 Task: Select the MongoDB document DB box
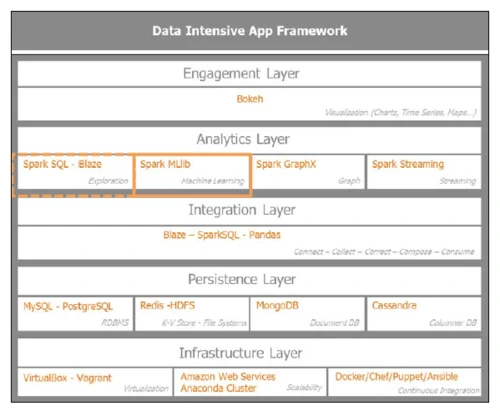click(x=308, y=314)
